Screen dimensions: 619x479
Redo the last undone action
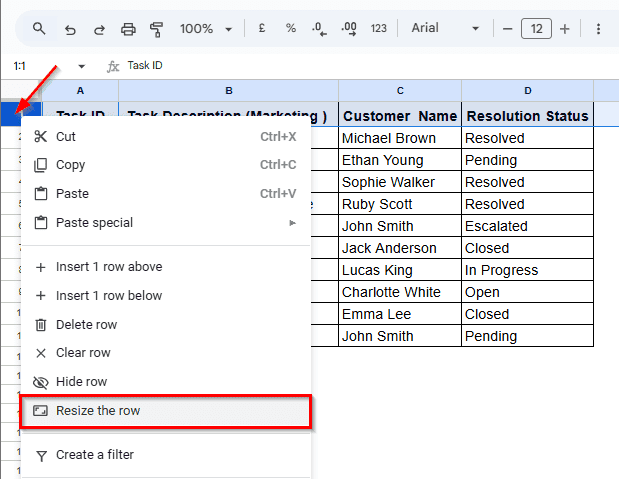(98, 29)
